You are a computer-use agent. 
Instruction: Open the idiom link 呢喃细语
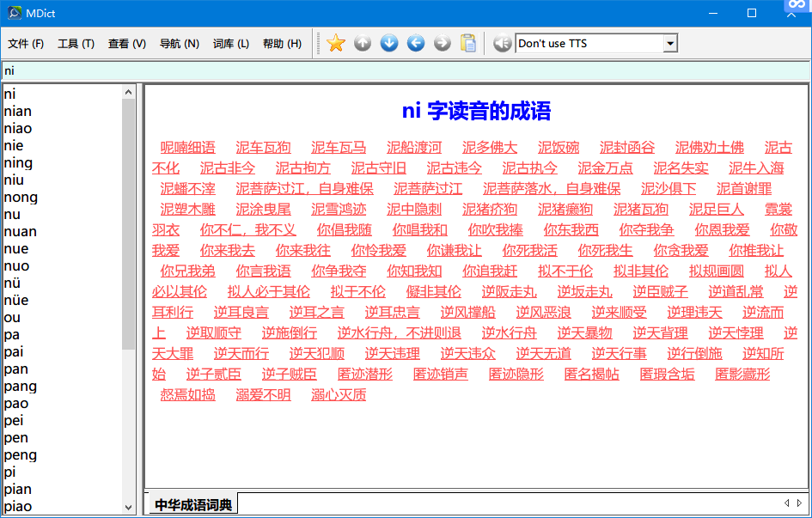187,148
